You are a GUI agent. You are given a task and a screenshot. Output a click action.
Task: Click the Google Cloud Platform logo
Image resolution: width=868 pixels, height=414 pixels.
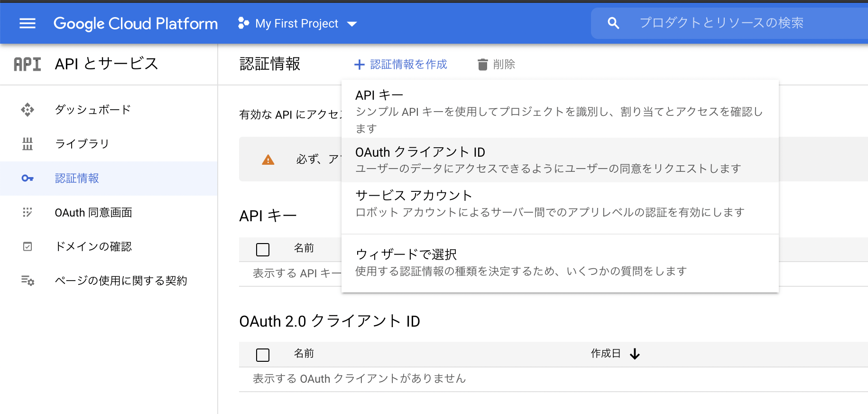click(136, 23)
